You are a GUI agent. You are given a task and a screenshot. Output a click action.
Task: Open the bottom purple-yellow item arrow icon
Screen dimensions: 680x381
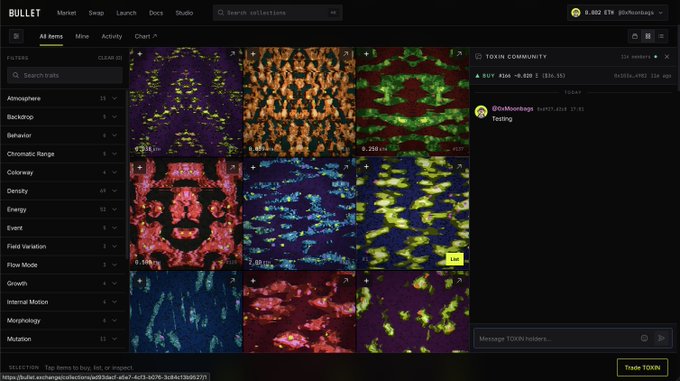point(459,281)
